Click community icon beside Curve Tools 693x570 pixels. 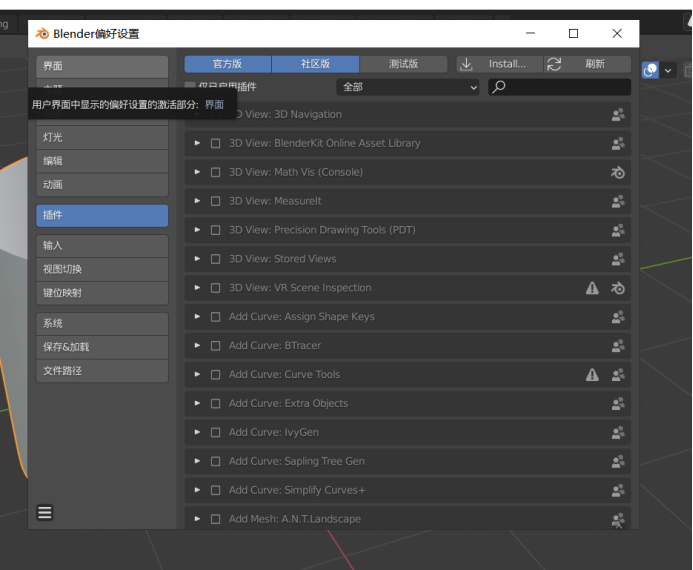coord(618,375)
